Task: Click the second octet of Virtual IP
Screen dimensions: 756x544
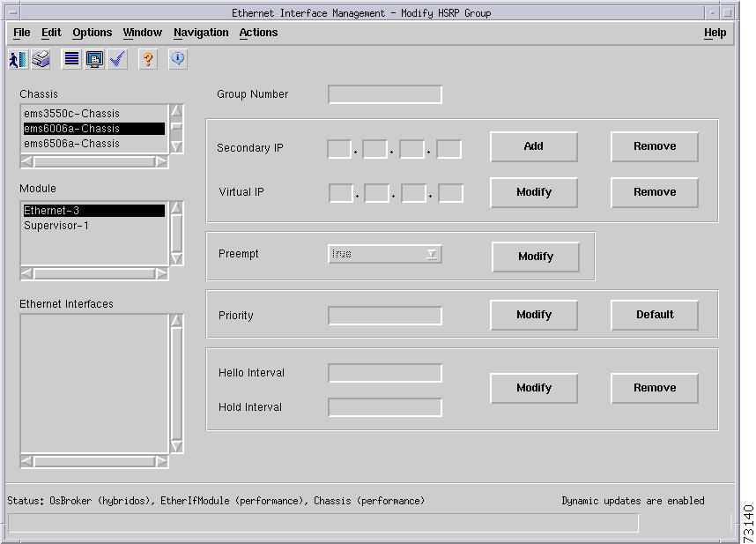Action: 377,193
